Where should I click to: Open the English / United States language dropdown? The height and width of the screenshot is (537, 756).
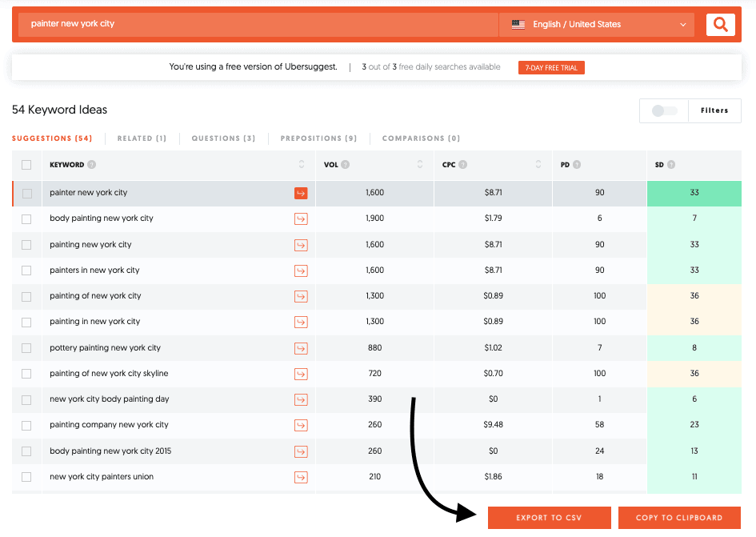pos(597,25)
